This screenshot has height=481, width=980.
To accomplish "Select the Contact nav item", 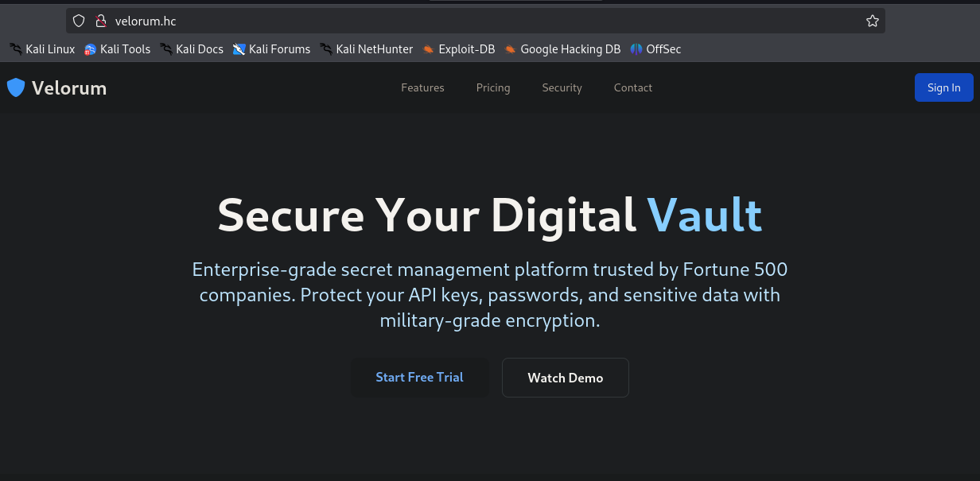I will 633,87.
